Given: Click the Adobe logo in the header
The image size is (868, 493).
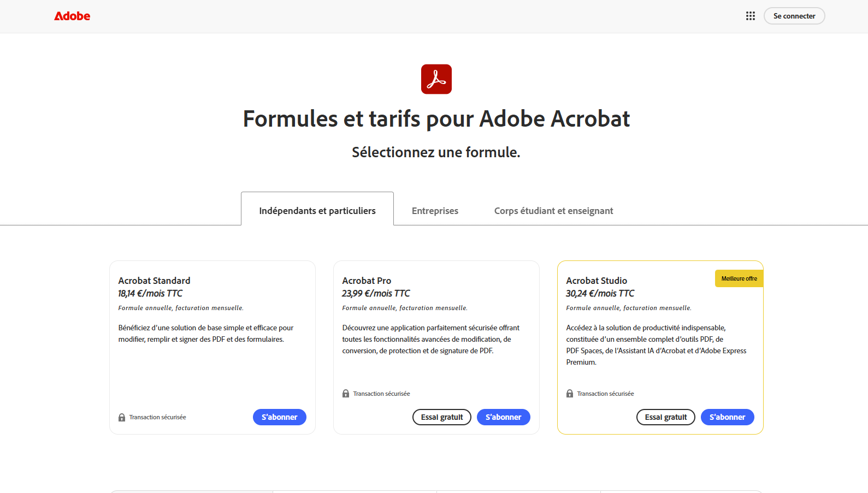Looking at the screenshot, I should [x=72, y=16].
